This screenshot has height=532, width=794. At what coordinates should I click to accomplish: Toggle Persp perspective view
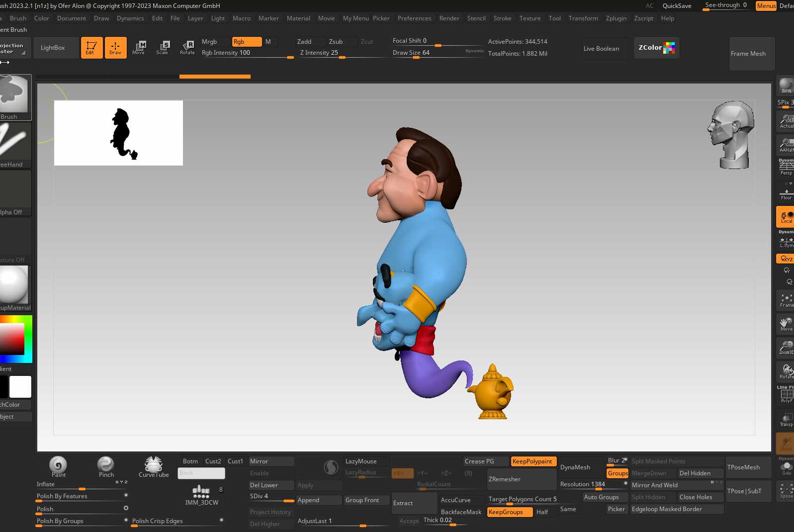786,168
